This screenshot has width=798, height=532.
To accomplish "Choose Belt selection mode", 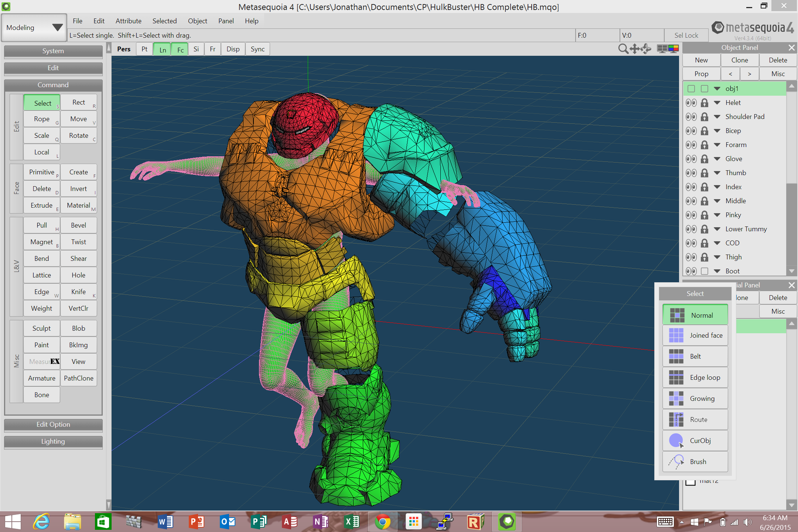I will 695,357.
